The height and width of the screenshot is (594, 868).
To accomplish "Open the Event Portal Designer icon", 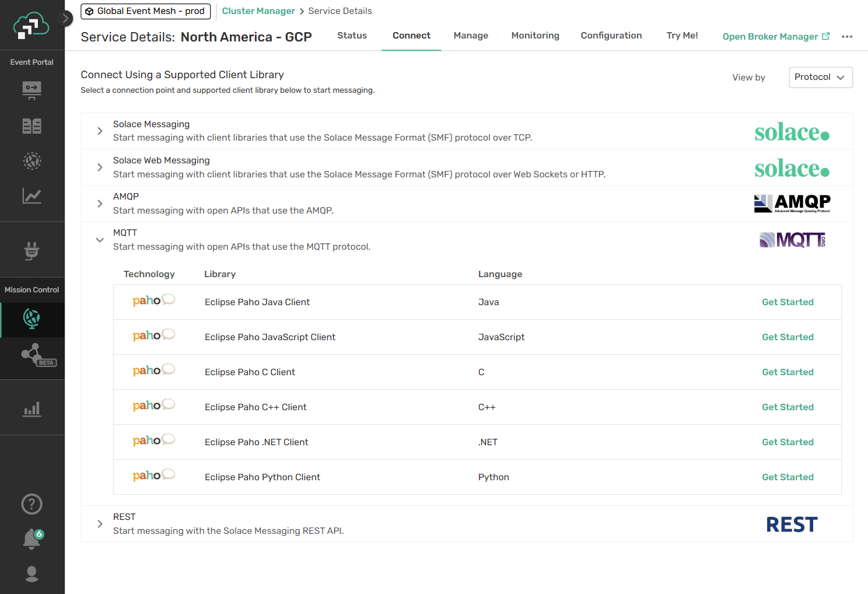I will click(32, 90).
